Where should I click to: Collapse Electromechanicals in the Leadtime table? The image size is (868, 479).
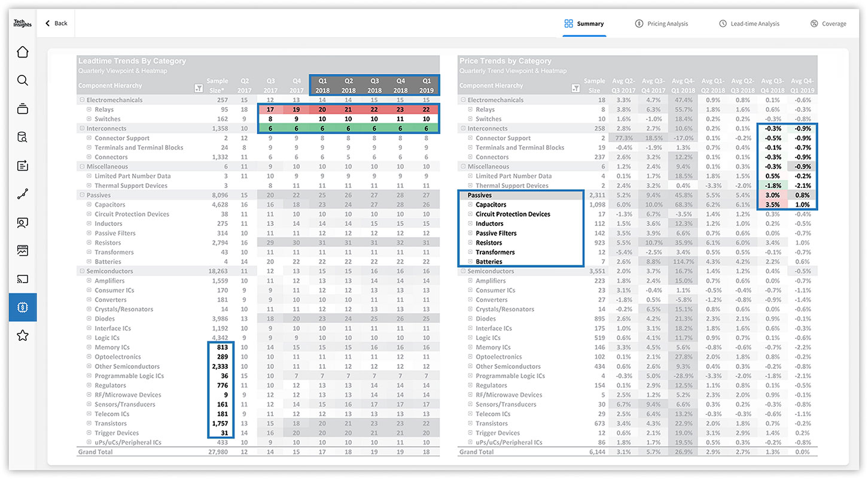pos(81,100)
